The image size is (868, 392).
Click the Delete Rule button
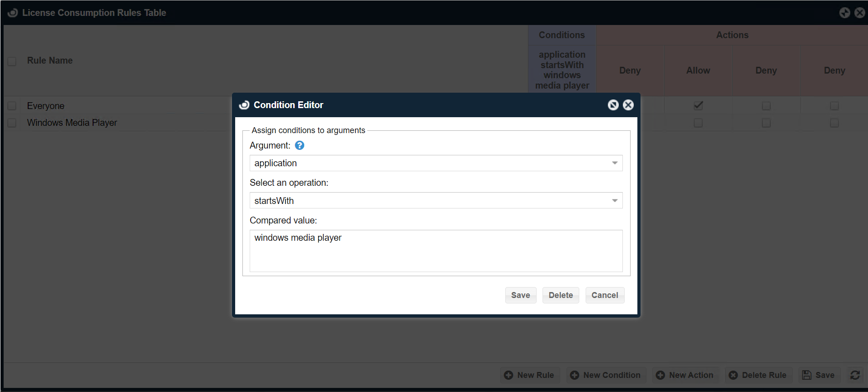point(758,375)
